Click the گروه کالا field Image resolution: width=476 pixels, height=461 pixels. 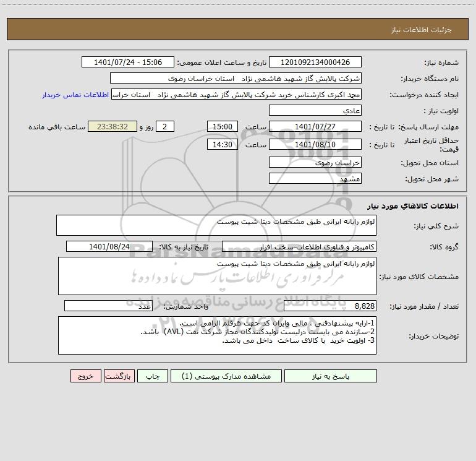(x=299, y=246)
